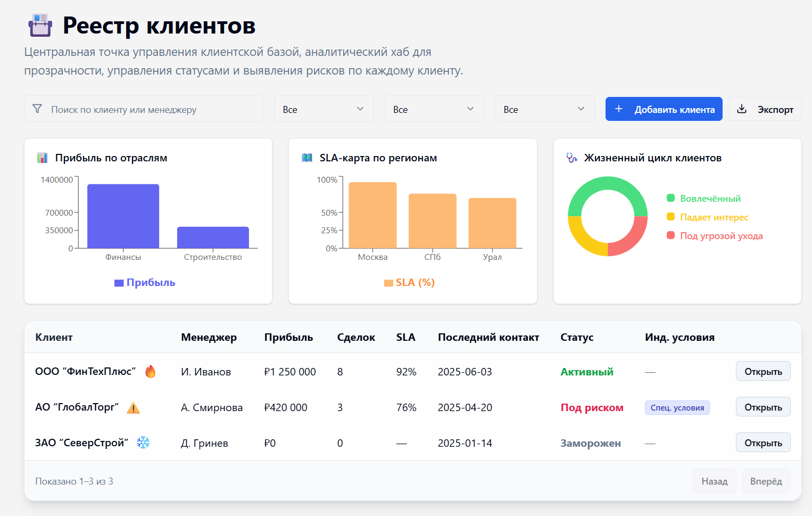Click the Спец. условия badge
The image size is (812, 516).
[x=677, y=407]
